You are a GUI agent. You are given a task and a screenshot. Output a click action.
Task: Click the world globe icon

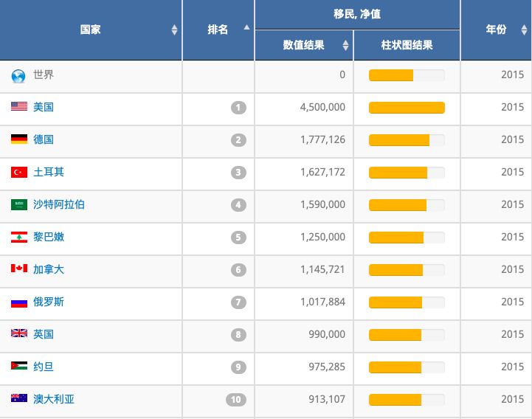18,75
